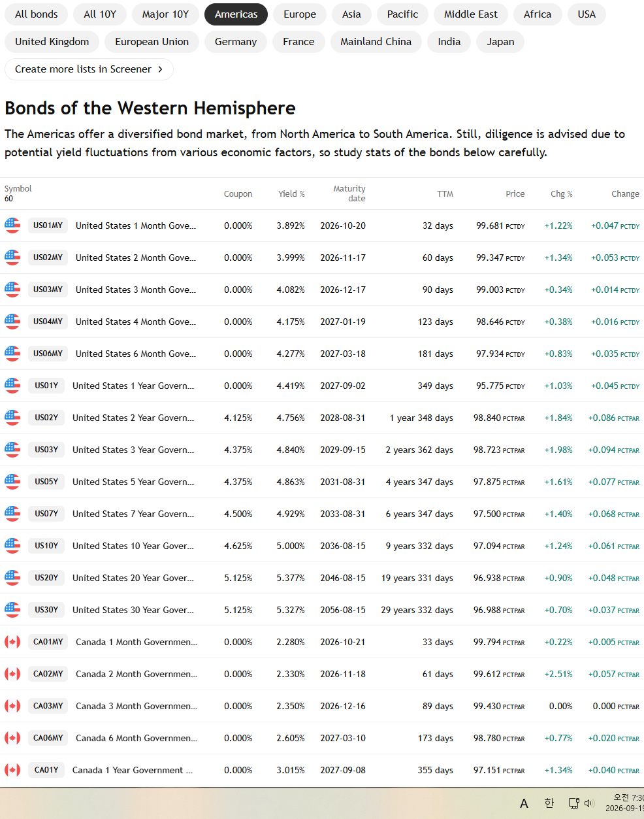Open the volume icon in system tray
This screenshot has width=644, height=819.
(589, 803)
